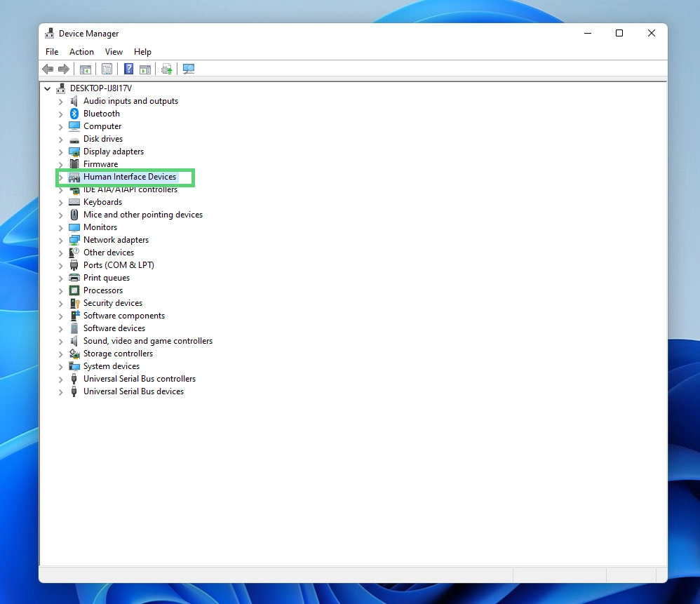Select Universal Serial Bus controllers item
This screenshot has height=604, width=700.
click(x=139, y=379)
